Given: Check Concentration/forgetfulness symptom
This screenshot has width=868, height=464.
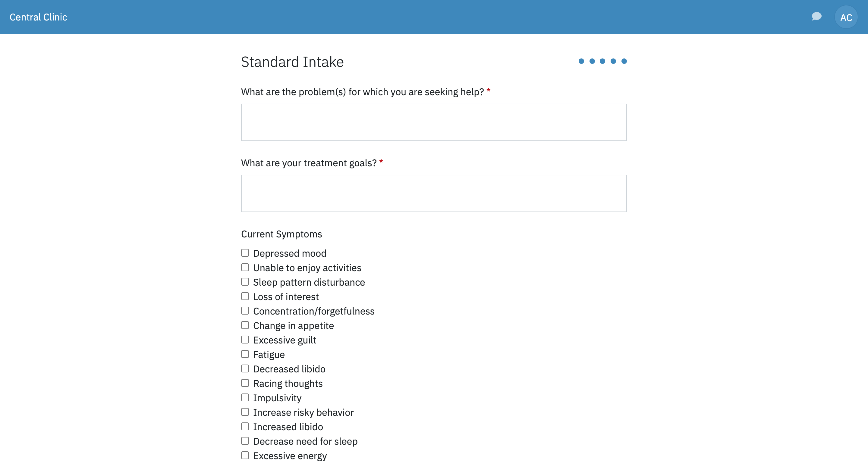Looking at the screenshot, I should [245, 311].
